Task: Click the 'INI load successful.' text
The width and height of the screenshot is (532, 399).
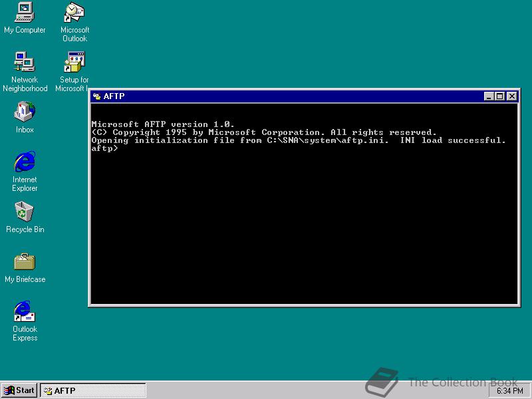Action: tap(453, 140)
